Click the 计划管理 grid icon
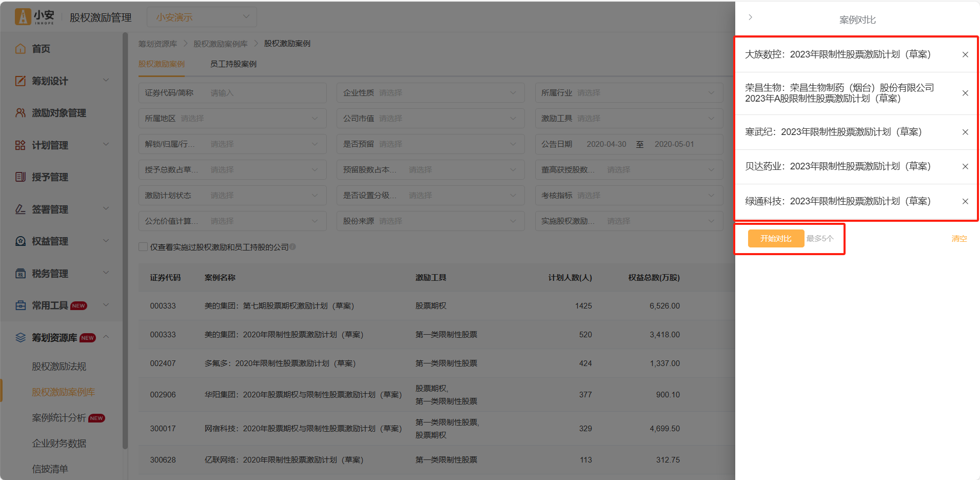Viewport: 980px width, 480px height. coord(21,145)
